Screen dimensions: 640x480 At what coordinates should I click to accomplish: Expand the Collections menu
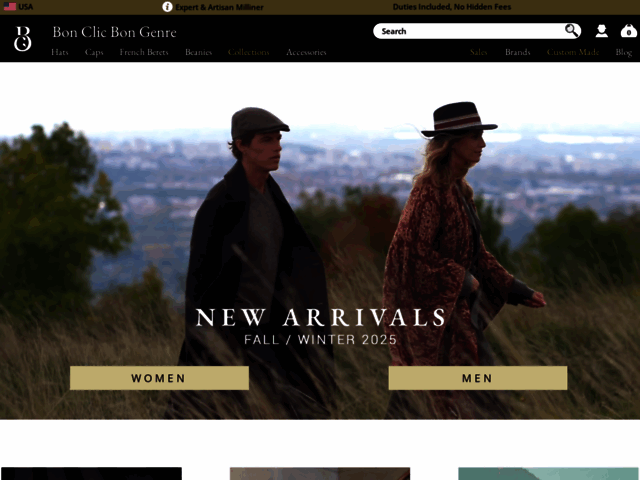coord(249,52)
